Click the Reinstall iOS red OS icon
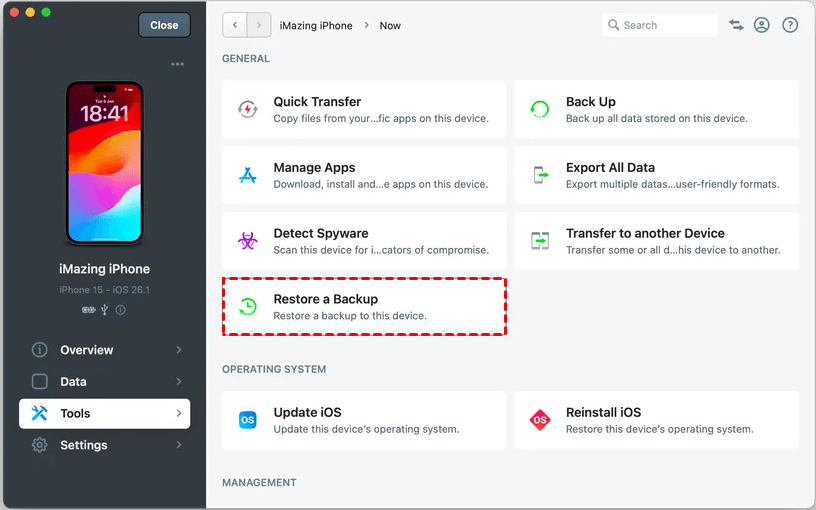 click(x=540, y=420)
